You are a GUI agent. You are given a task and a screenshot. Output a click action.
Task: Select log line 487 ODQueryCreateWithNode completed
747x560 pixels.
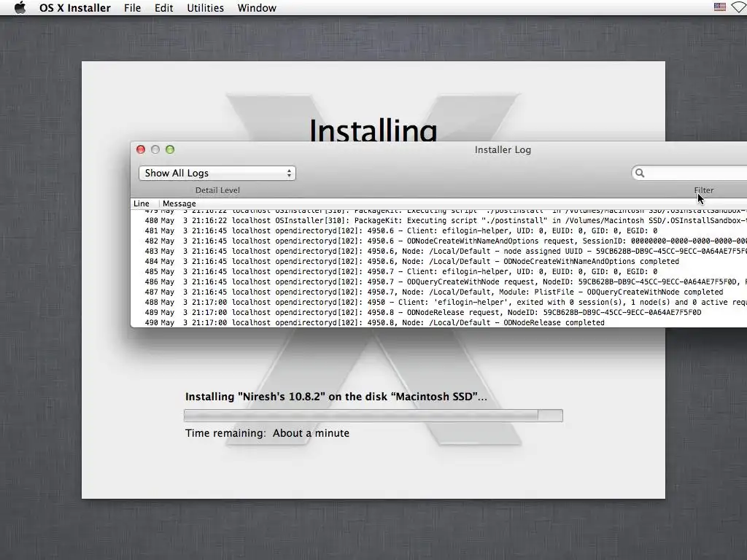pyautogui.click(x=438, y=292)
